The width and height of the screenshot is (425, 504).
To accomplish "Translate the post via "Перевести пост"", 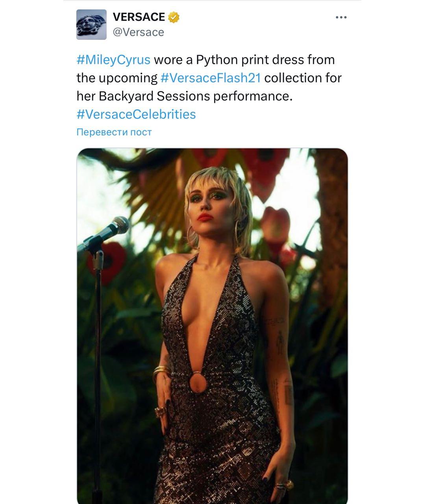I will (x=114, y=132).
